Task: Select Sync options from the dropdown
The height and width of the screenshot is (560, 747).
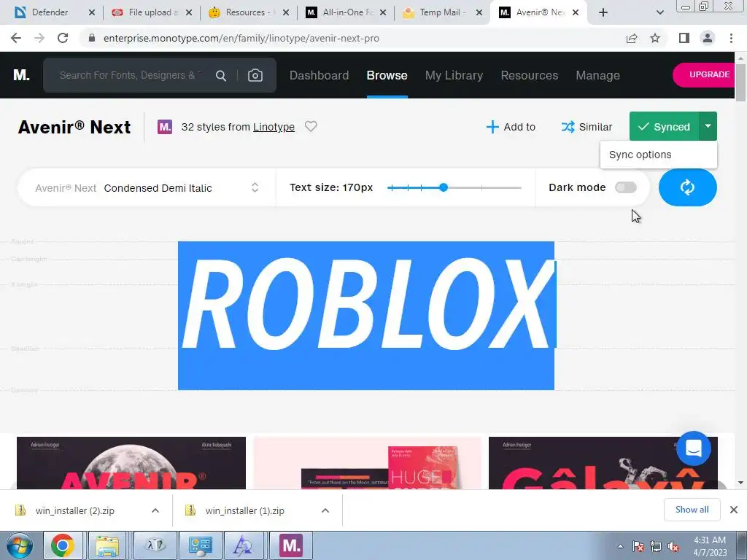Action: pyautogui.click(x=659, y=155)
